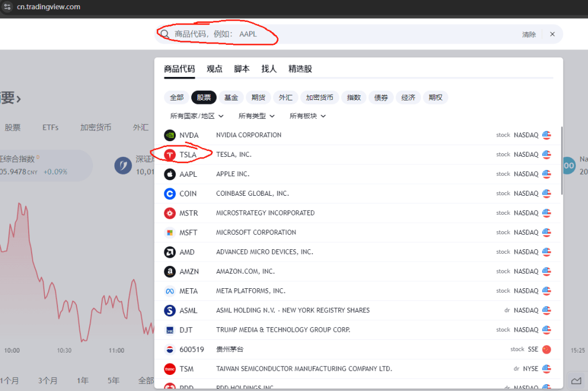Click the 清除 button
588x391 pixels.
529,34
